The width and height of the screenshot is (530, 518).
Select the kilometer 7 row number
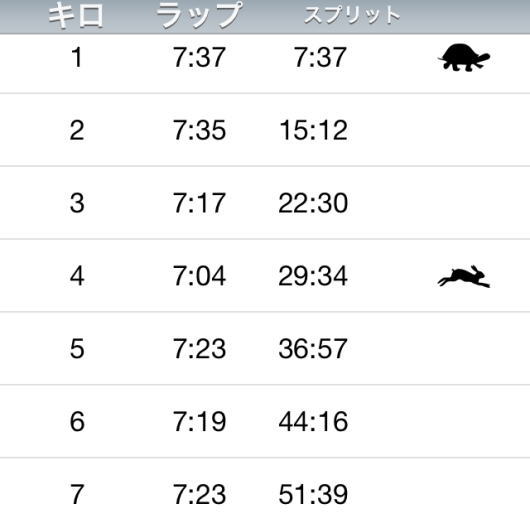coord(77,494)
